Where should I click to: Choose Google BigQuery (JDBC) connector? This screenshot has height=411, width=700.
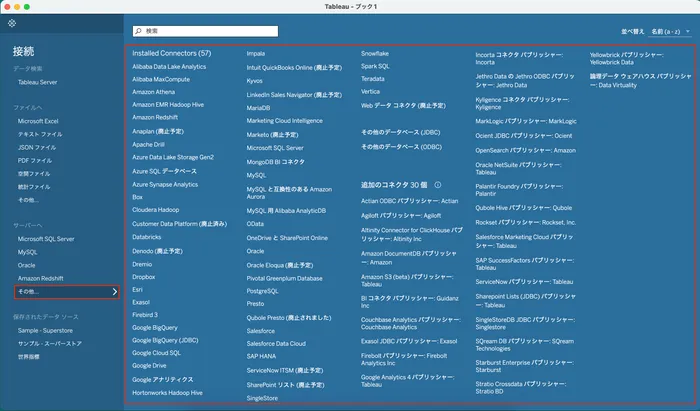click(x=165, y=340)
